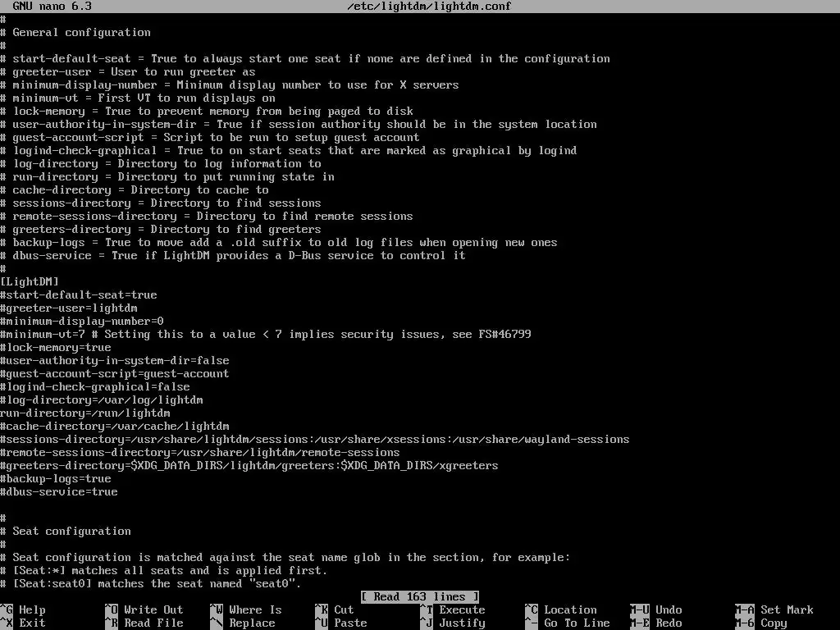Click the 'Read 163 lines' status message

tap(420, 597)
